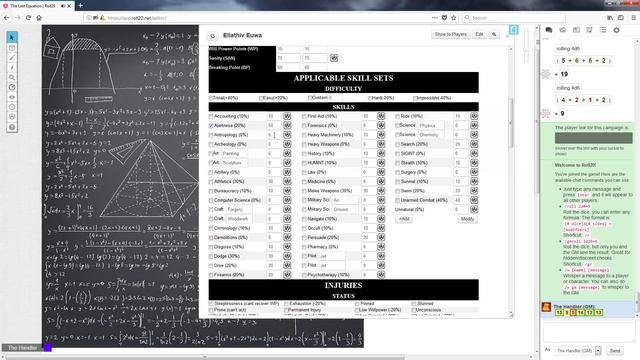
Task: Click the Anthropology skill value field
Action: tap(274, 135)
